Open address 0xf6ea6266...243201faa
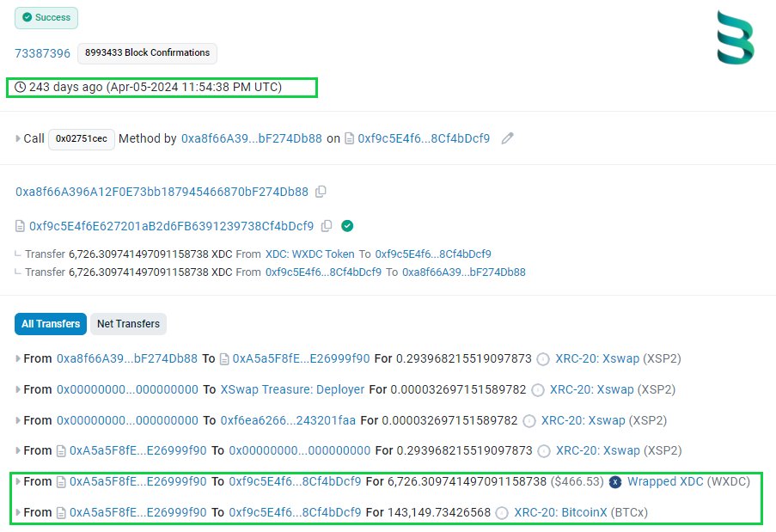This screenshot has height=532, width=776. [x=288, y=420]
